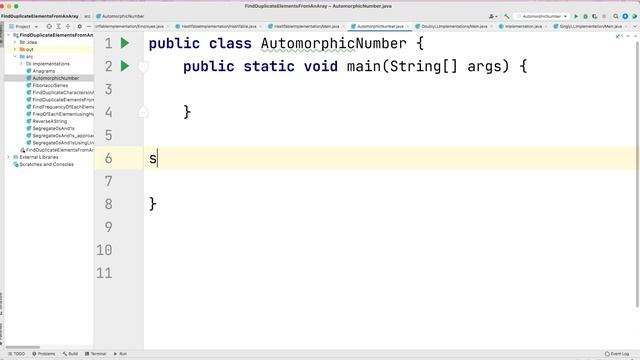Open the Project panel settings gear
This screenshot has width=640, height=360.
(79, 26)
